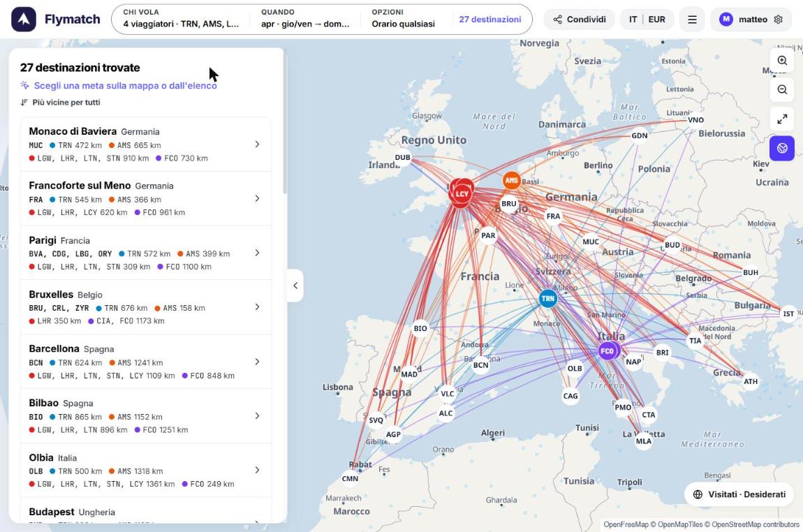Change sort order Più vicine per tutti
Screen dimensions: 803x532
click(61, 103)
